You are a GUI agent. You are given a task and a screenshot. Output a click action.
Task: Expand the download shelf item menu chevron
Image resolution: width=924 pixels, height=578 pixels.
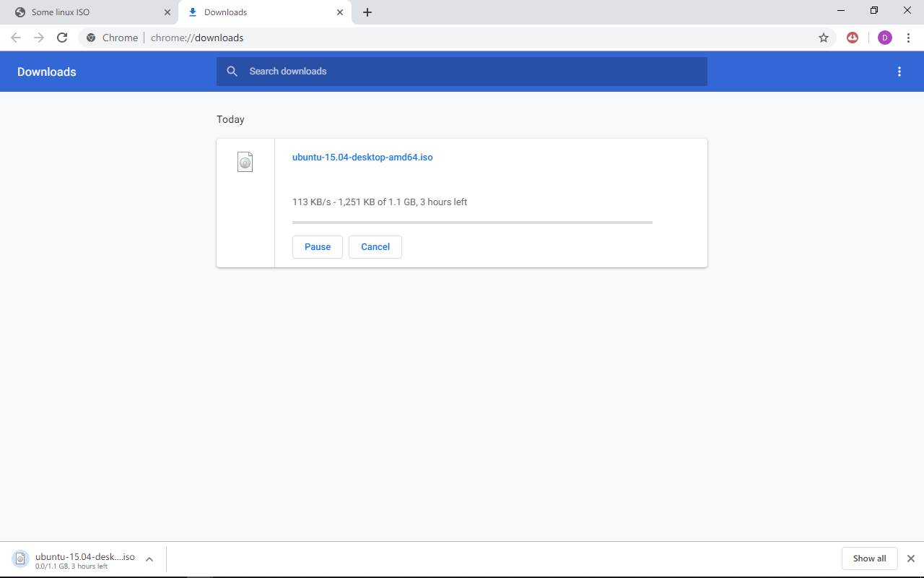click(149, 558)
